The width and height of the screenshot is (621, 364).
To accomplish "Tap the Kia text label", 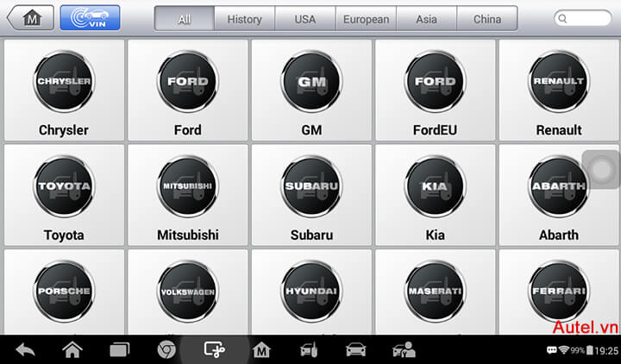I will (x=435, y=235).
